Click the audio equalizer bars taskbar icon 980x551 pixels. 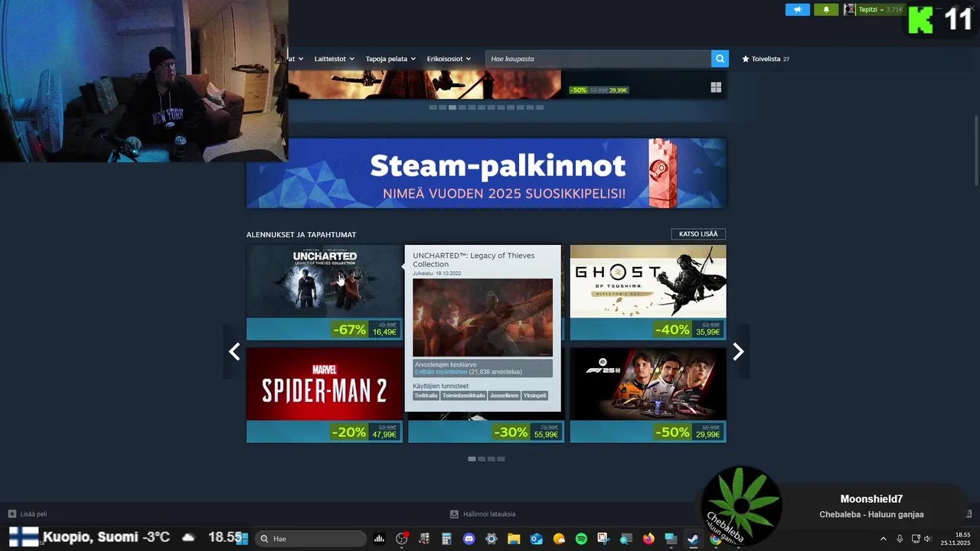click(379, 539)
